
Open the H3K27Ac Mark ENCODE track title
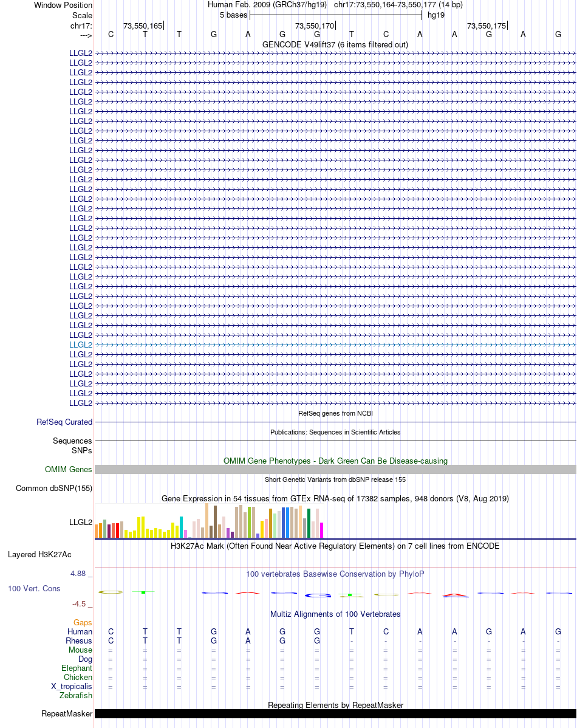point(335,546)
